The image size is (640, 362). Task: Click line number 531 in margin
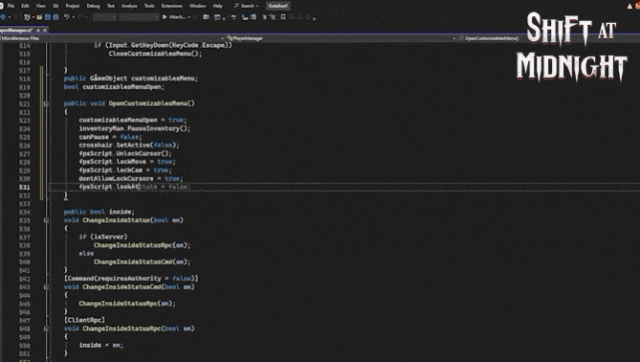[24, 187]
